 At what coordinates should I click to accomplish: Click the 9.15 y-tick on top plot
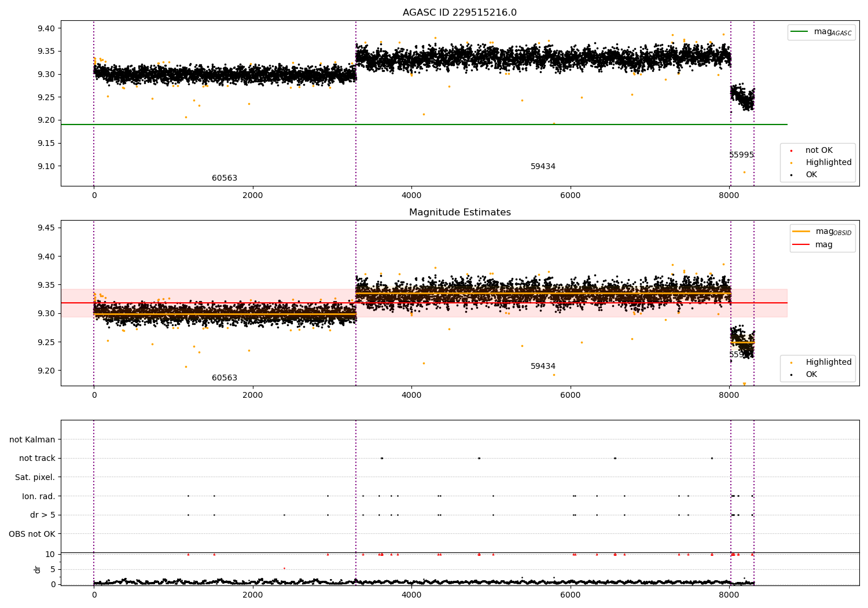46,143
